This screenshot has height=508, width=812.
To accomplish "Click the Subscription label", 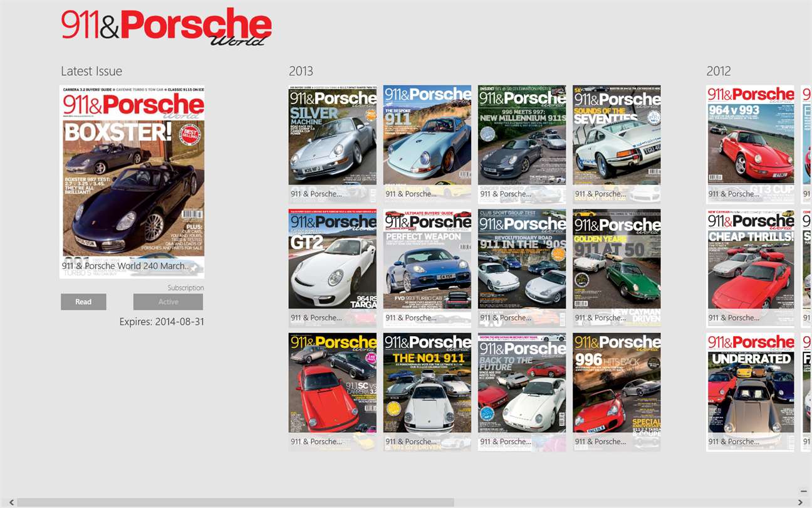I will coord(185,288).
